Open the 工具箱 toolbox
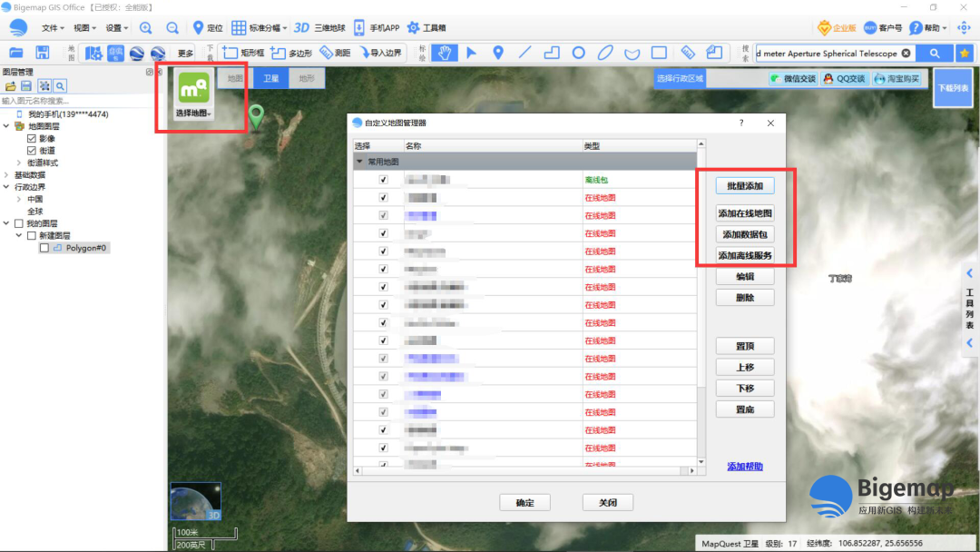The image size is (980, 552). click(426, 27)
